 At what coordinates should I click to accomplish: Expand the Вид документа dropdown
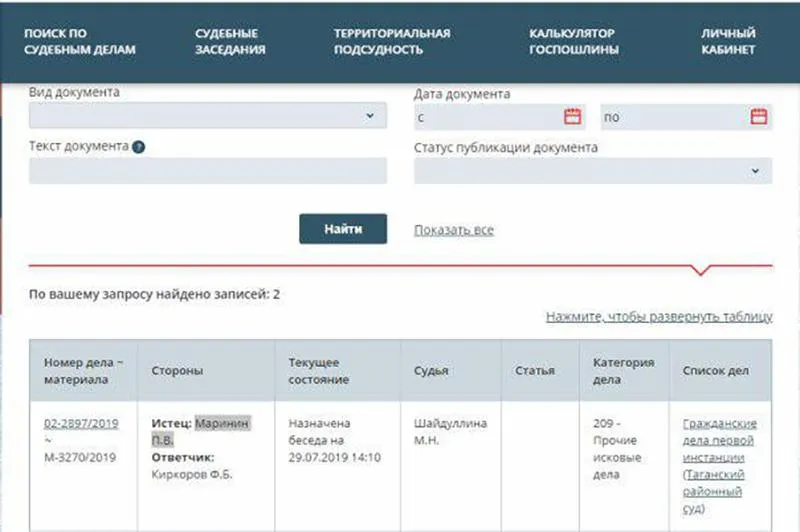pyautogui.click(x=208, y=115)
